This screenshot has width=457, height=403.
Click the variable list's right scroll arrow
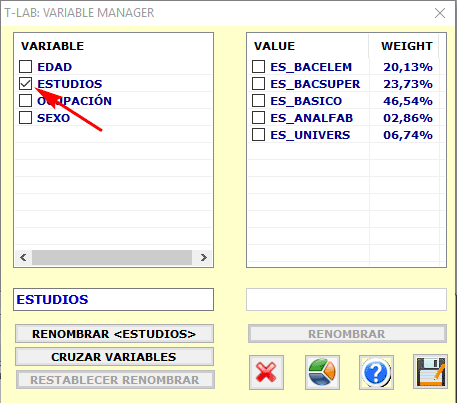pos(204,257)
